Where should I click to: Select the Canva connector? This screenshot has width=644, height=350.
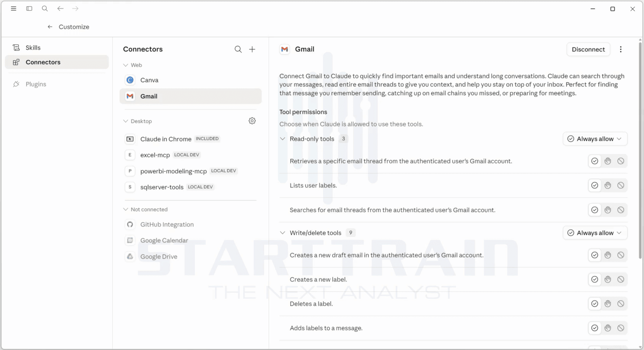point(191,80)
